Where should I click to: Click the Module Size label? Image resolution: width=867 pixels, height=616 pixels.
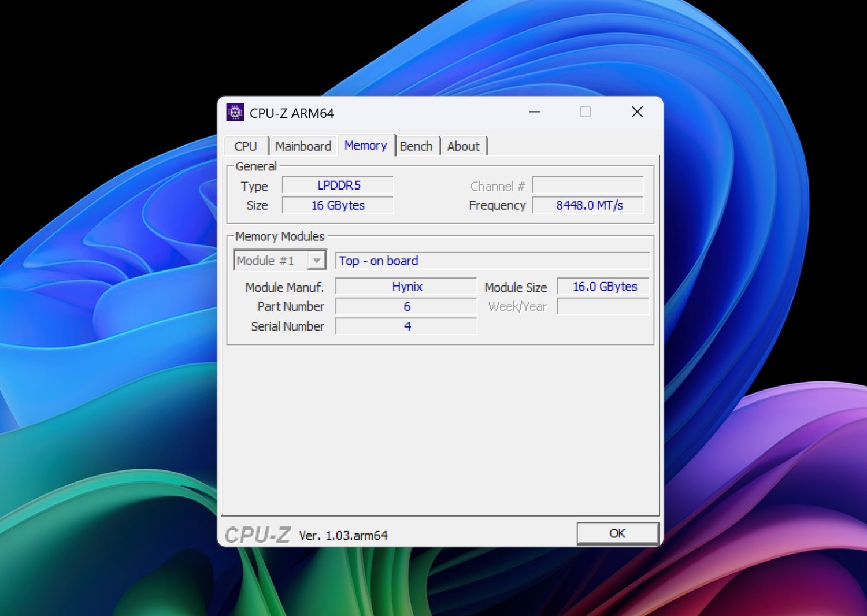pos(516,287)
